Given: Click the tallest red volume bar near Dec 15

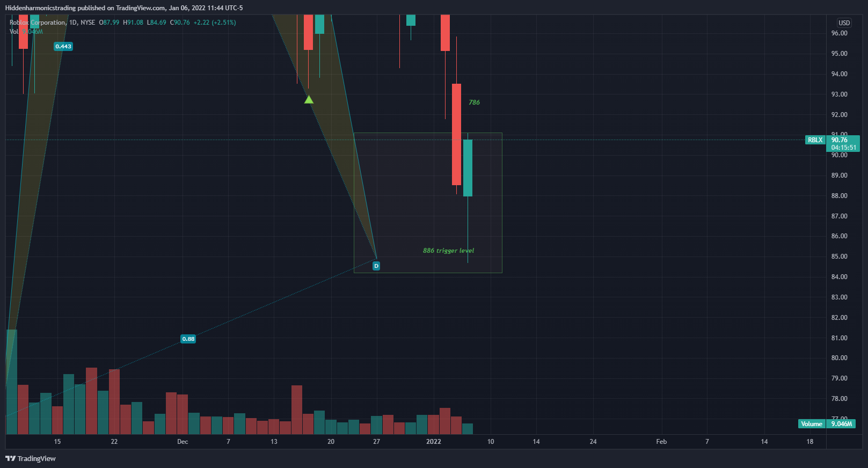Looking at the screenshot, I should [297, 409].
